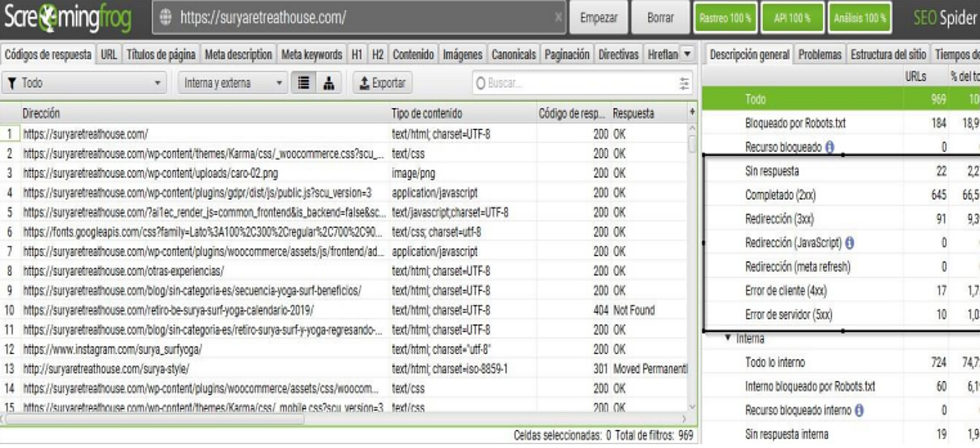
Task: Open the Meta description tab
Action: 239,55
